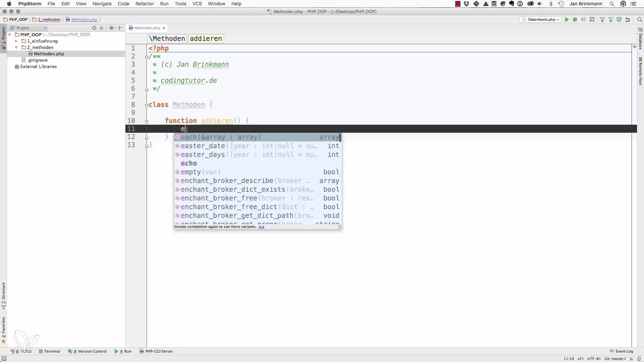Click the pi icon in completion popup corner
The height and width of the screenshot is (362, 644).
(339, 227)
